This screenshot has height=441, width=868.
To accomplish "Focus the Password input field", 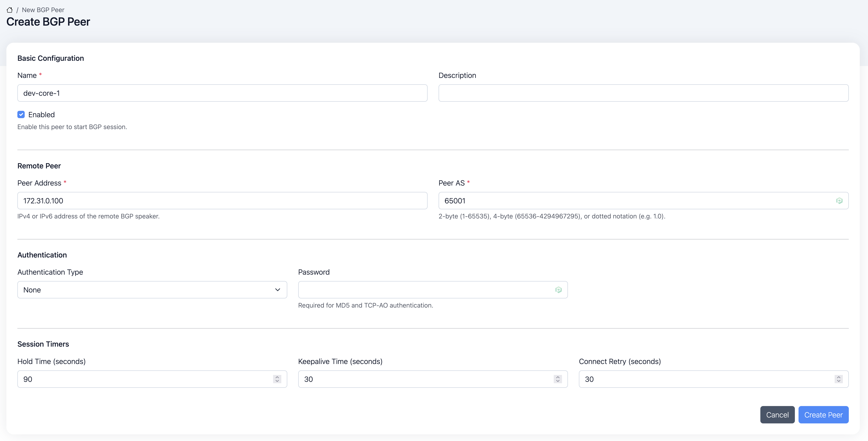I will [x=433, y=290].
